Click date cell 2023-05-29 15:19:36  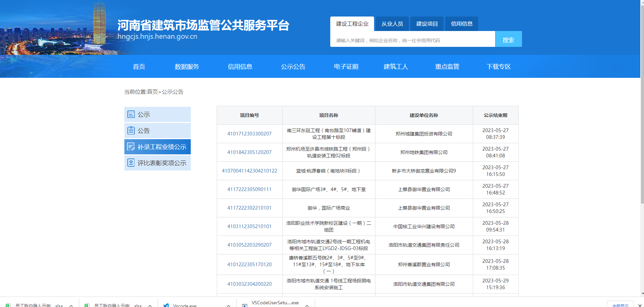click(x=495, y=284)
